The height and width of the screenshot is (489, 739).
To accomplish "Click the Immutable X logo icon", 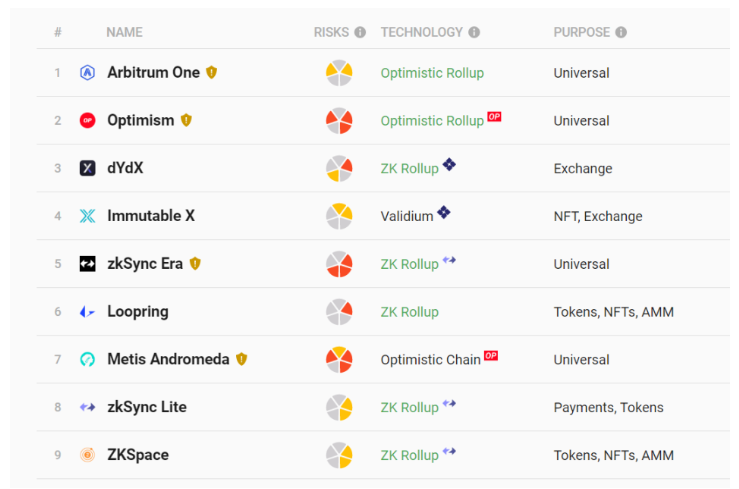I will point(87,216).
